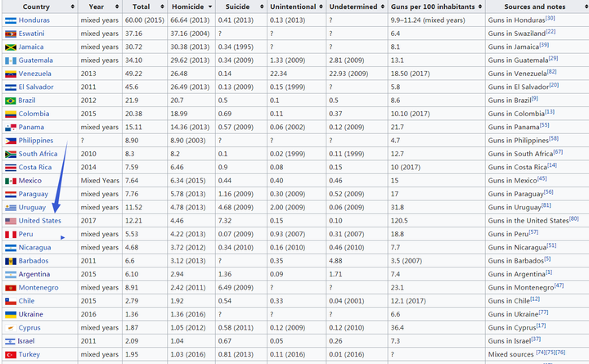Select Venezuela unintentional value 22.34
This screenshot has height=364, width=589.
click(278, 74)
